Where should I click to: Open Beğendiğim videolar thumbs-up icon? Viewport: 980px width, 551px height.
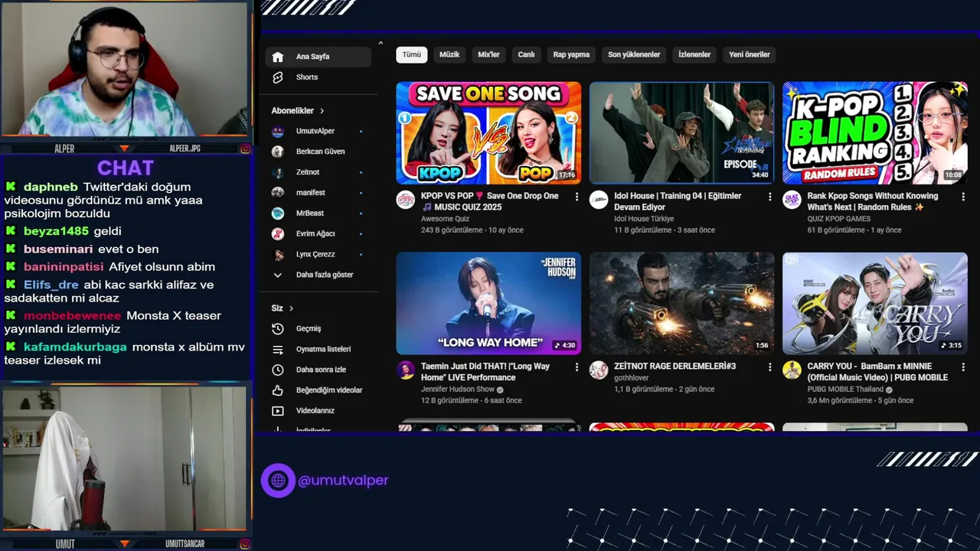click(278, 390)
